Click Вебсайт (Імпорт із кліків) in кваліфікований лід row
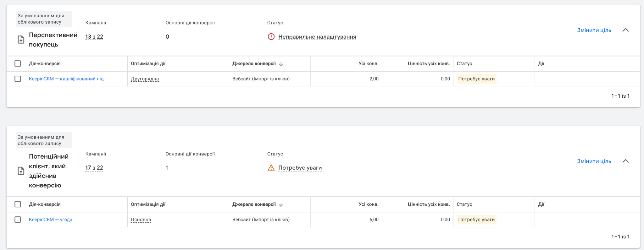This screenshot has width=644, height=250. tap(261, 79)
